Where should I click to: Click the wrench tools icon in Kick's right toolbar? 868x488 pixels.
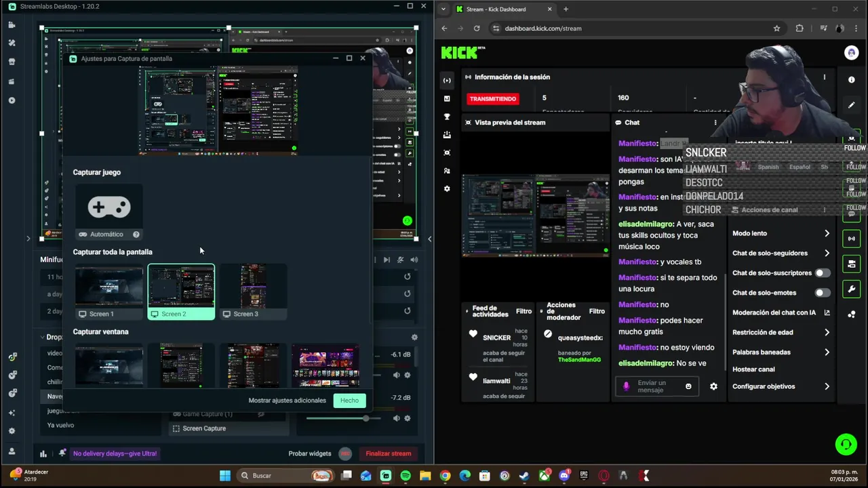click(x=852, y=289)
